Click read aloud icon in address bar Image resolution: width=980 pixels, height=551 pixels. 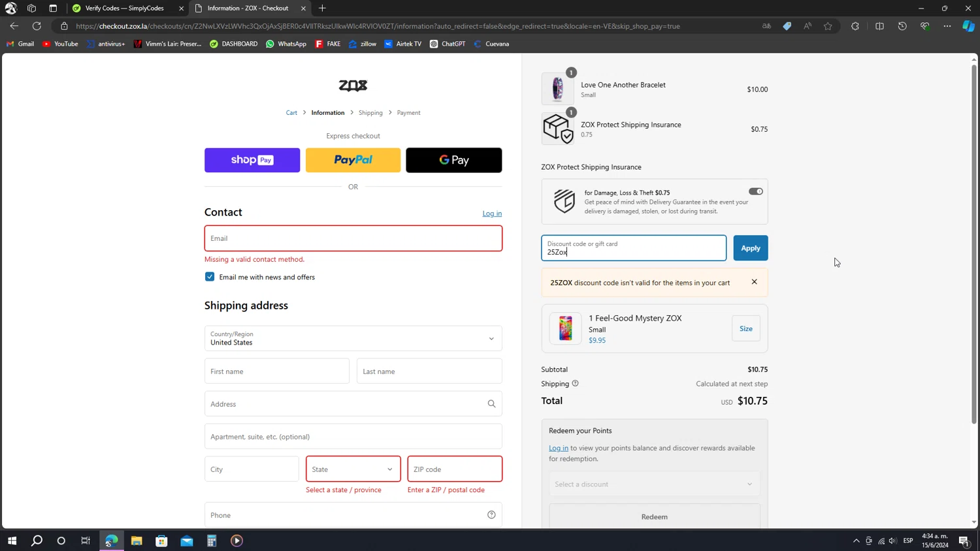(x=808, y=26)
